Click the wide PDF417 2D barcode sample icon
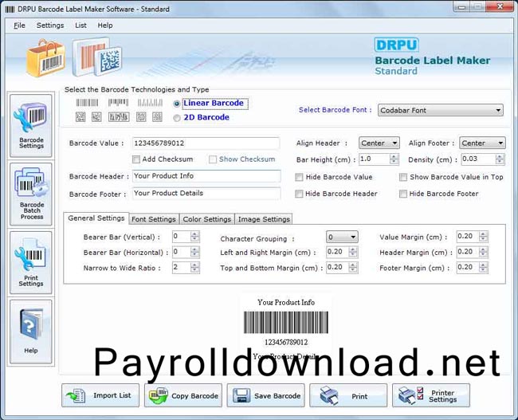This screenshot has height=420, width=518. (119, 116)
